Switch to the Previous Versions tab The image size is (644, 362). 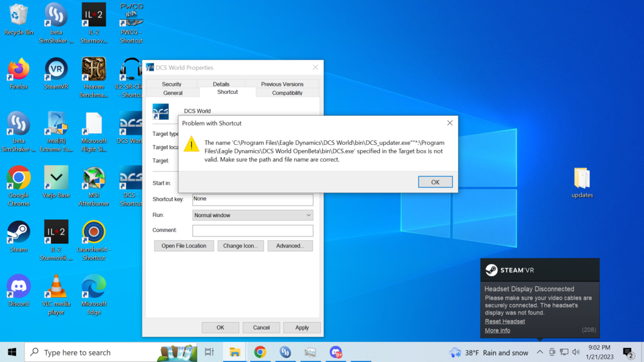pyautogui.click(x=282, y=84)
